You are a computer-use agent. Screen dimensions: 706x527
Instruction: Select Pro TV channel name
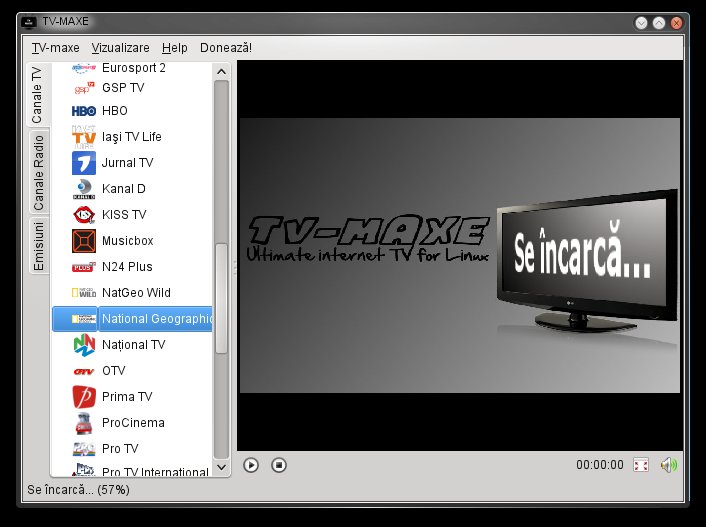point(120,449)
